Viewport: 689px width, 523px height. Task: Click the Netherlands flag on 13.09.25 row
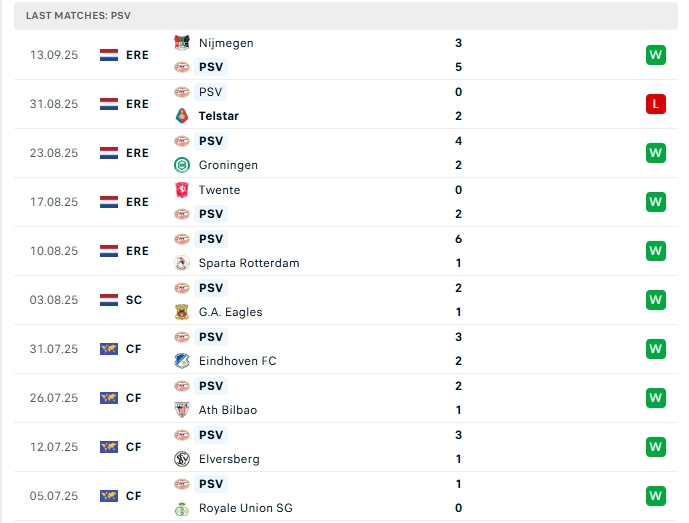[x=109, y=55]
